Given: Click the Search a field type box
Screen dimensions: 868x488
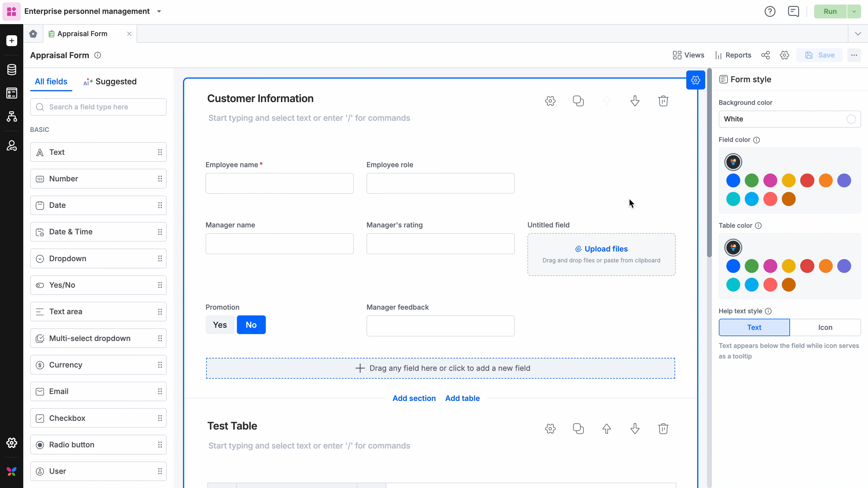Looking at the screenshot, I should (98, 107).
